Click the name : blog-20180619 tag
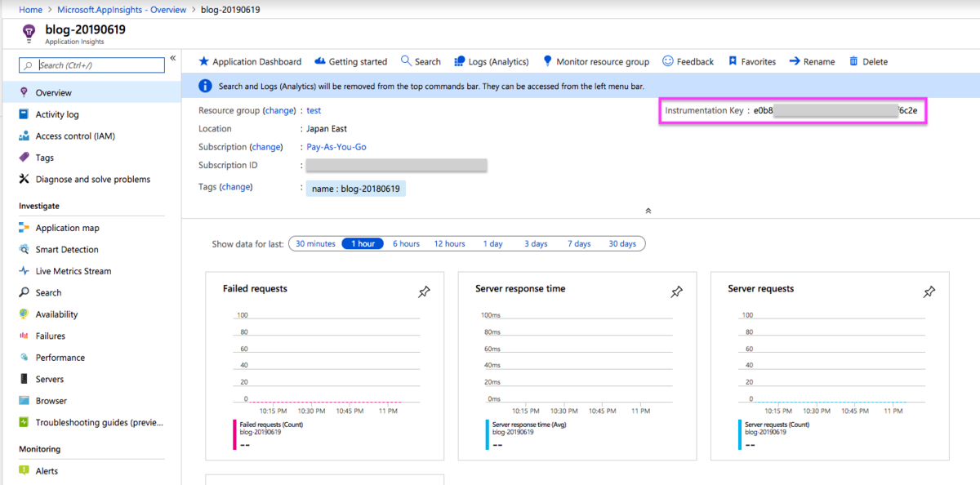This screenshot has width=980, height=485. point(356,189)
